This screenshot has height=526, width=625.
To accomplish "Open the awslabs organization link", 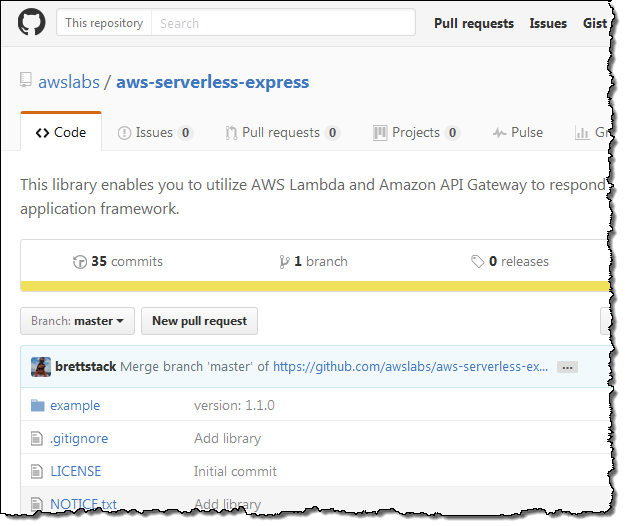I will click(x=69, y=82).
